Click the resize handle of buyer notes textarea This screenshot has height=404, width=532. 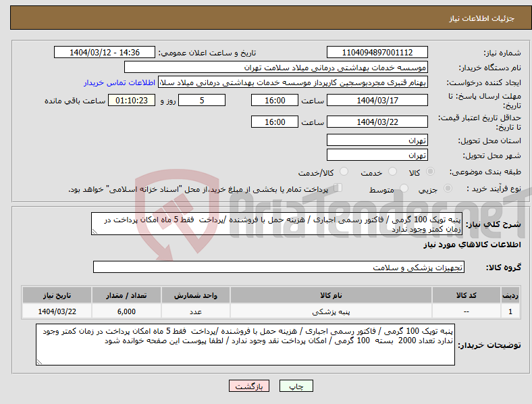39,362
